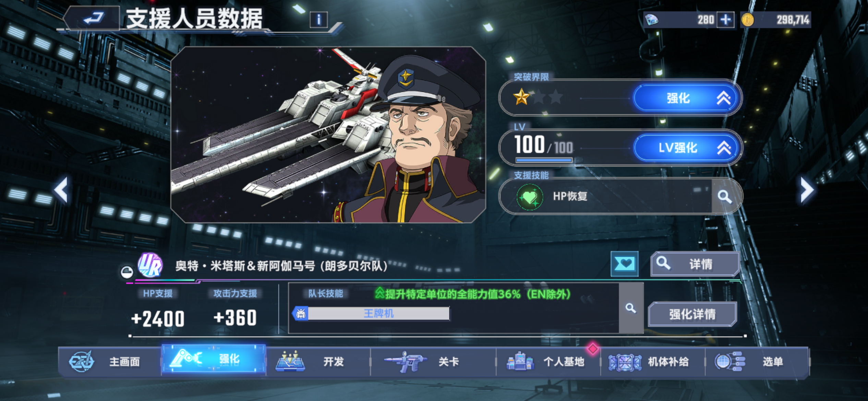Viewport: 868px width, 401px height.
Task: Switch to the 开发 tab
Action: (318, 361)
